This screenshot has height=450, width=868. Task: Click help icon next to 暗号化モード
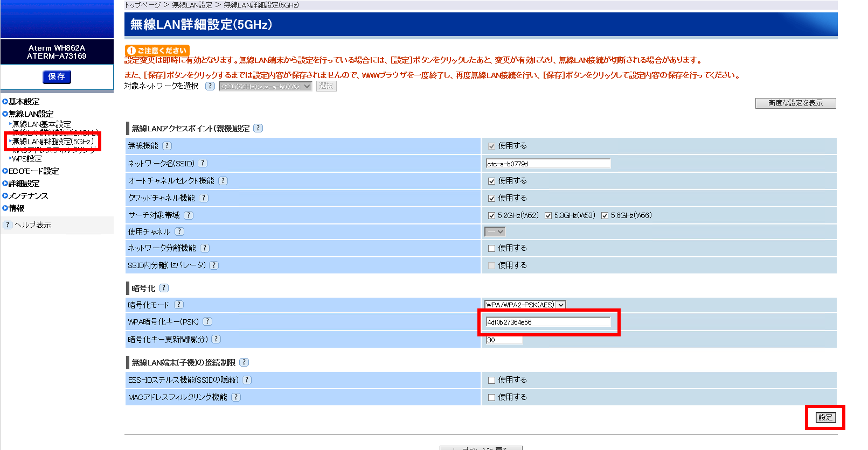coord(179,305)
